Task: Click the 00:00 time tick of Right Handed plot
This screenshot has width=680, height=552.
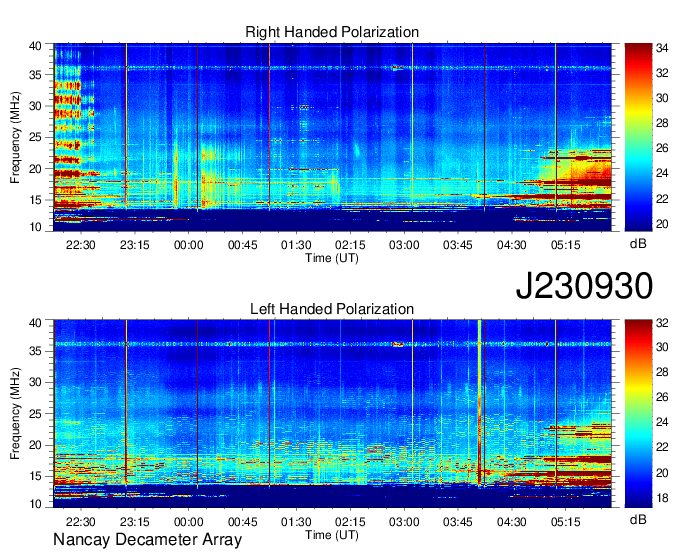Action: (x=188, y=245)
